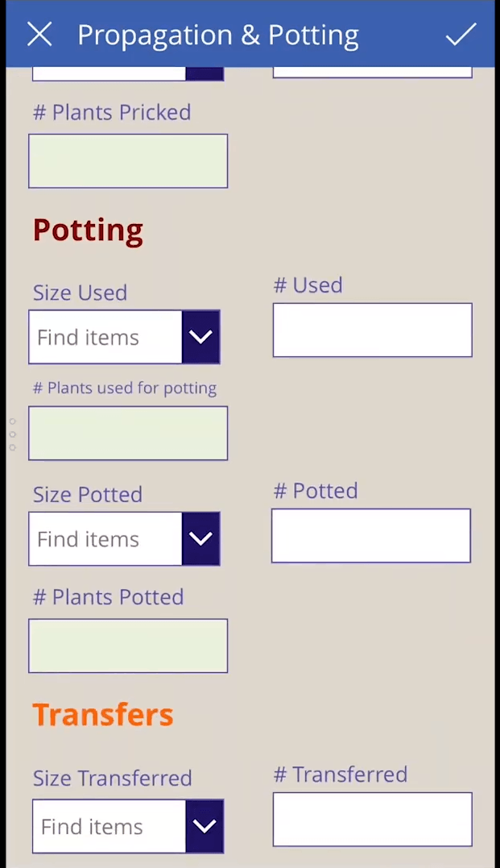Open the partially visible top dropdown arrow

tap(205, 73)
